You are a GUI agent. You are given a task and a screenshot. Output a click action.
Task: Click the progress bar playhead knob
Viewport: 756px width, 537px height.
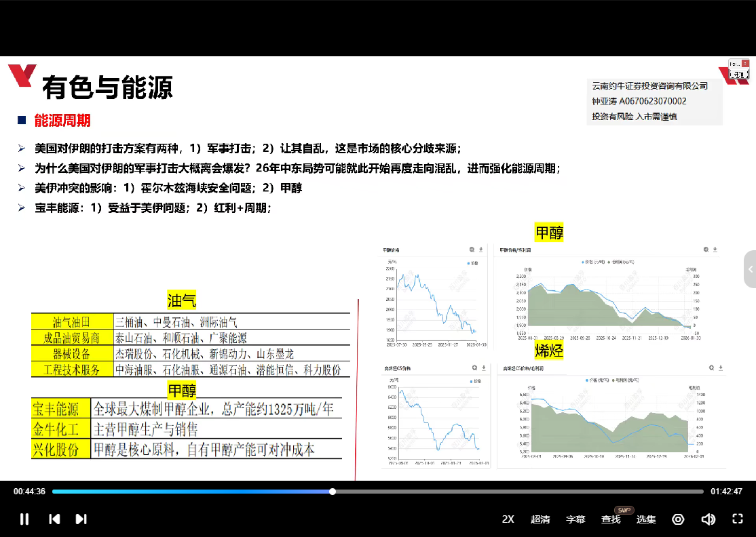pos(333,492)
